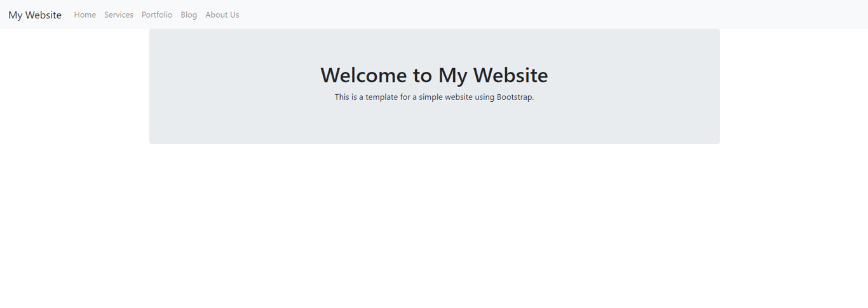Open the Portfolio nav item
This screenshot has width=868, height=308.
click(157, 15)
